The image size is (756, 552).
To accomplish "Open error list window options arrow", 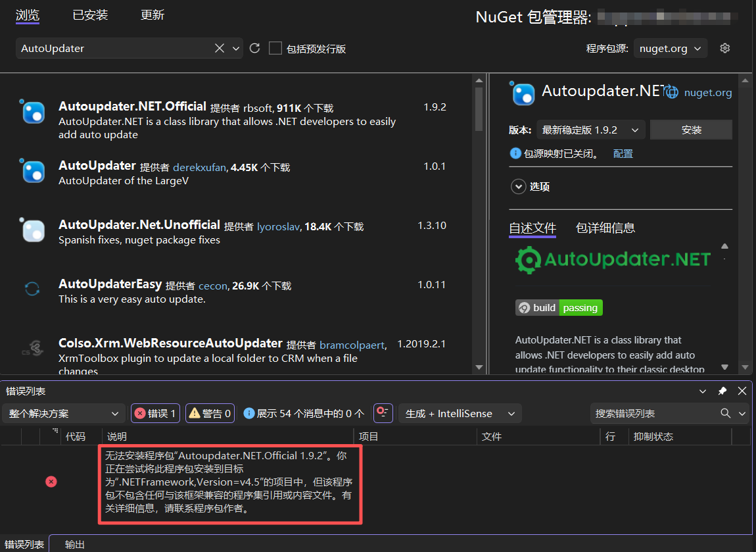I will point(703,391).
